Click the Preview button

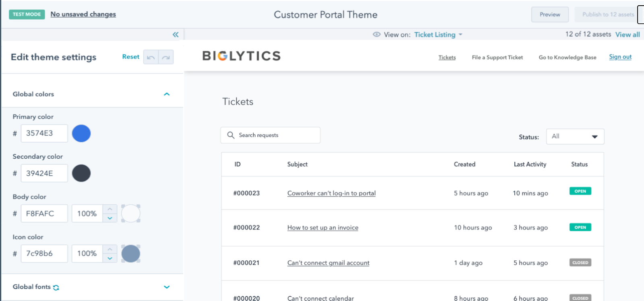click(550, 15)
